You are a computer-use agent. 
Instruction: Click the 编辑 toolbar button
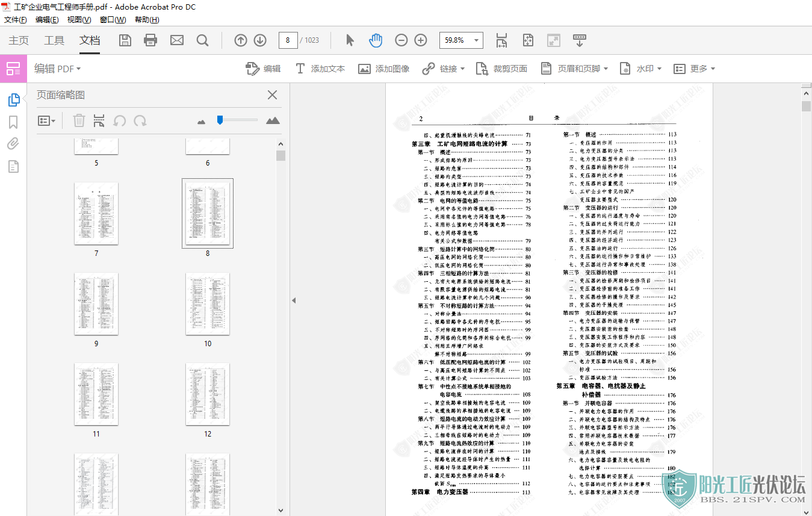coord(263,69)
